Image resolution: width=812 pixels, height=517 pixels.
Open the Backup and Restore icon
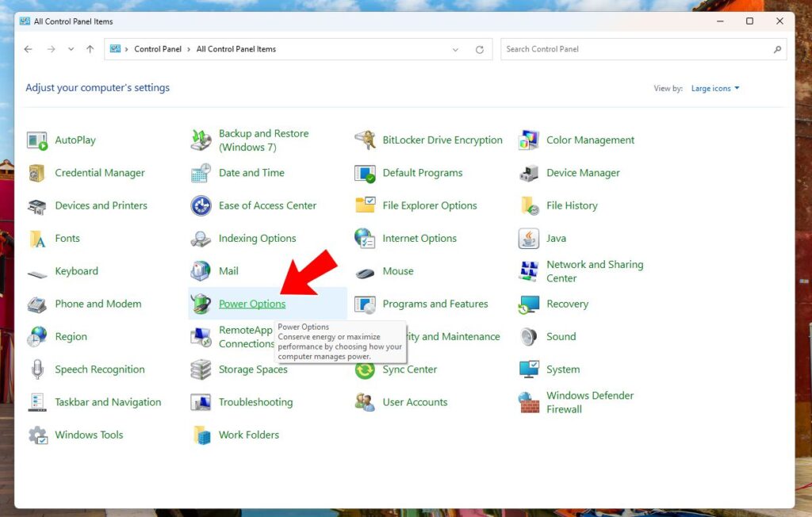[201, 140]
